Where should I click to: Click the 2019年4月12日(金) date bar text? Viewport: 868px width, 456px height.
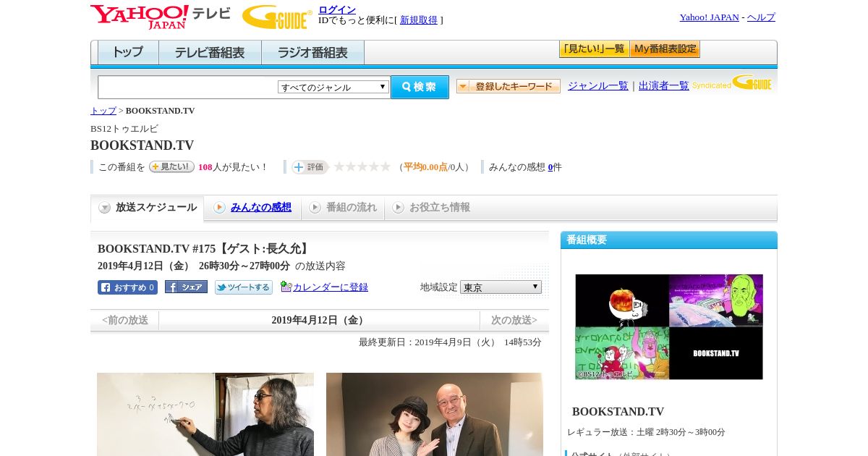pyautogui.click(x=319, y=320)
